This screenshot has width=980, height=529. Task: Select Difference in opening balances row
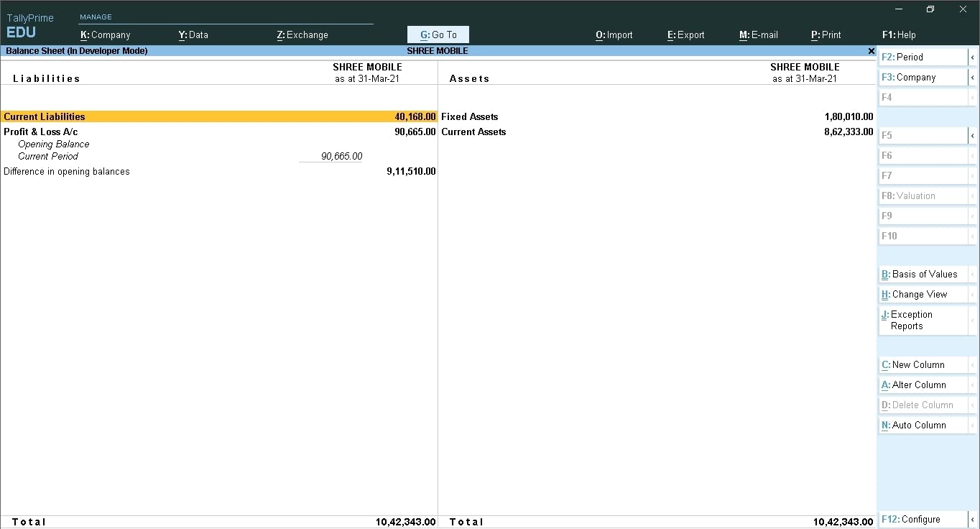pos(218,171)
